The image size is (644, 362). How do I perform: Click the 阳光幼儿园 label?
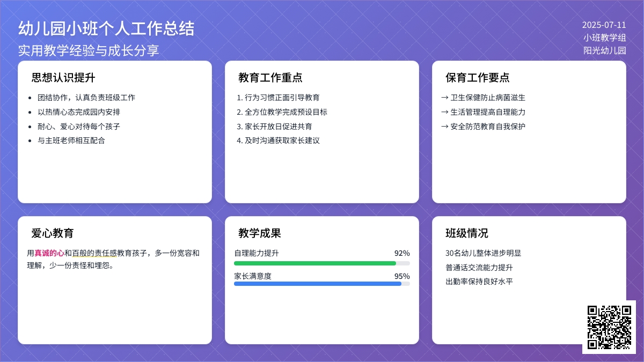pyautogui.click(x=605, y=51)
